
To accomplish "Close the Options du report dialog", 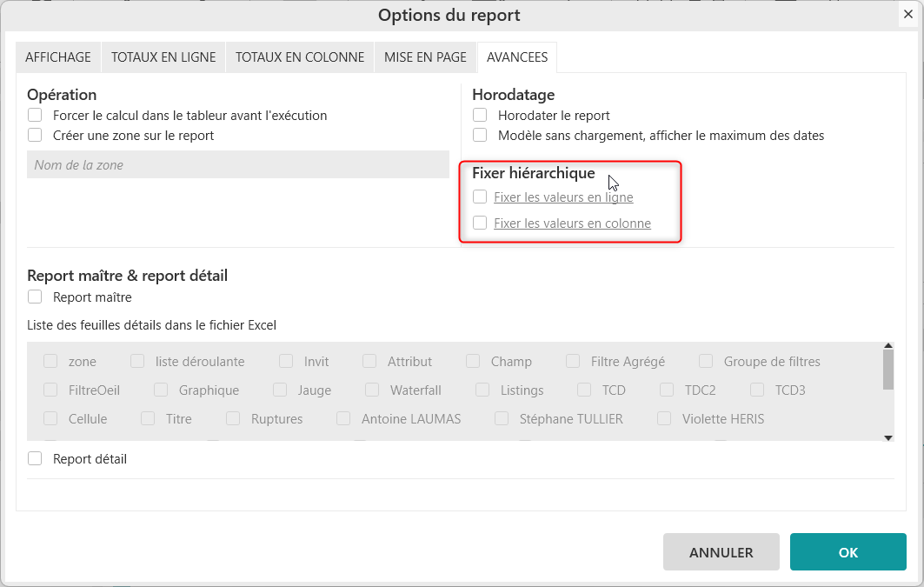I will click(x=907, y=14).
